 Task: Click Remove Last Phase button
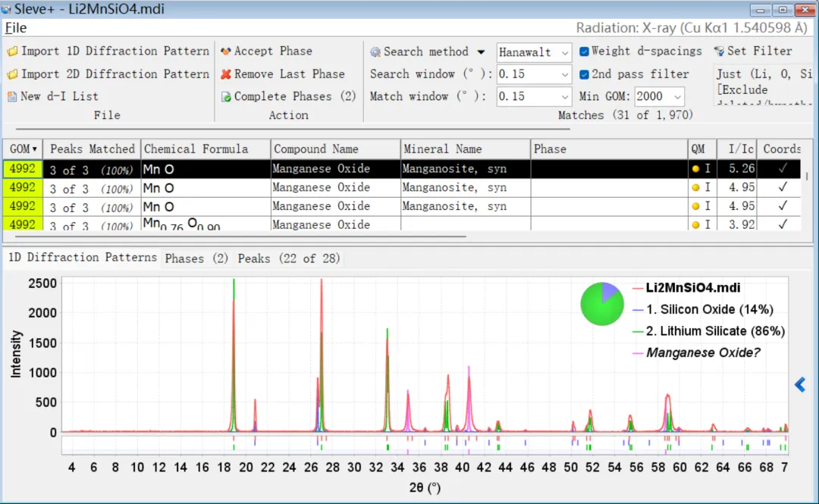pos(283,74)
